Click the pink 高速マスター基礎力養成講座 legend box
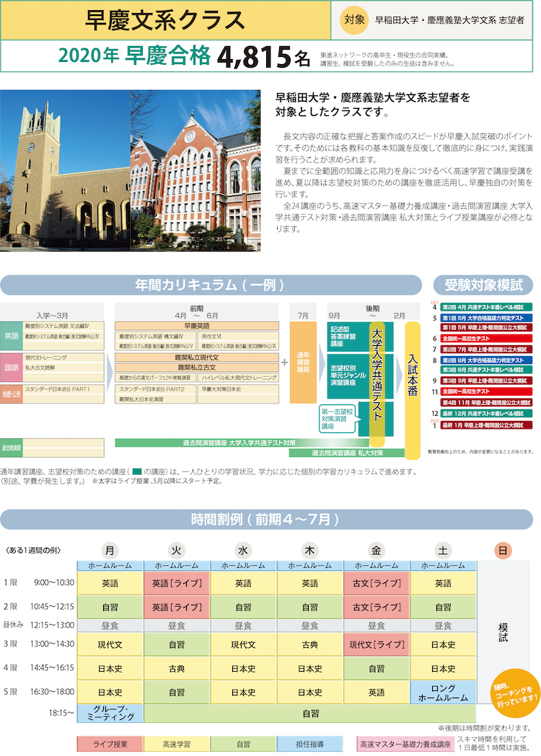541x756 pixels. (x=405, y=744)
